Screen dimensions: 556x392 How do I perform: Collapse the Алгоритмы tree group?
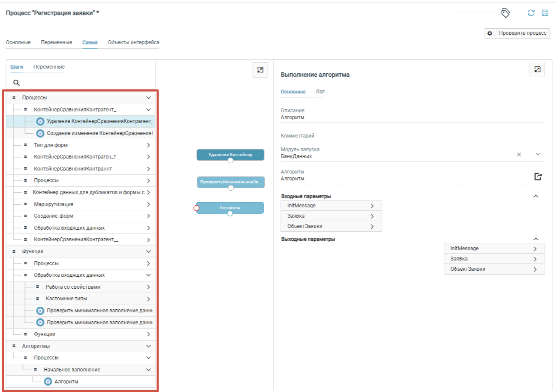tap(148, 346)
